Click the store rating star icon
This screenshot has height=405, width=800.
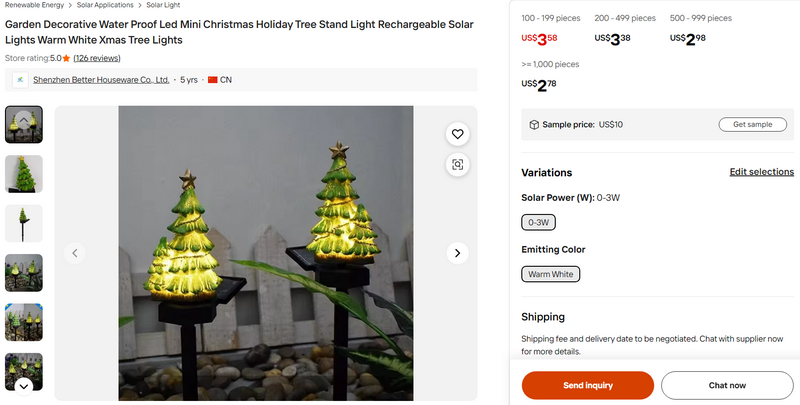(66, 59)
